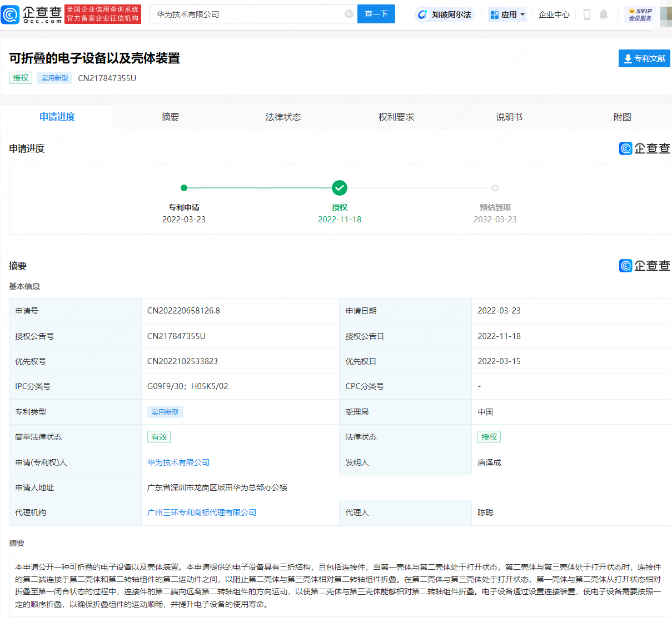Clear the search box with the X icon
Screen dimensions: 672x617
pos(349,14)
